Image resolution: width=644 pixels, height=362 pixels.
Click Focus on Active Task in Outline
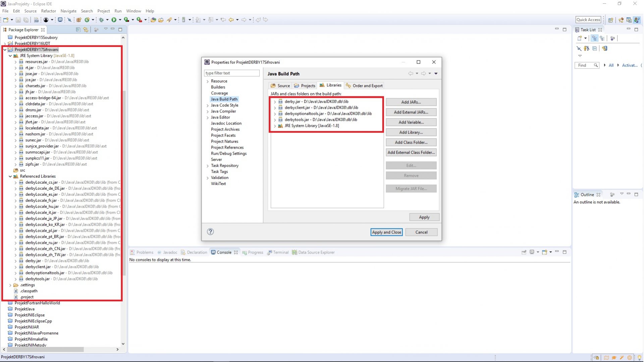[x=612, y=195]
